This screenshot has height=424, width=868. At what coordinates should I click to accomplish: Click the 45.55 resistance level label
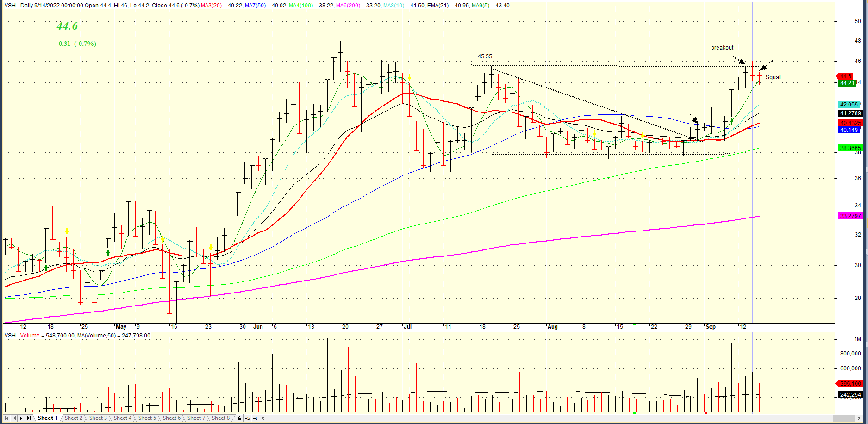coord(485,56)
